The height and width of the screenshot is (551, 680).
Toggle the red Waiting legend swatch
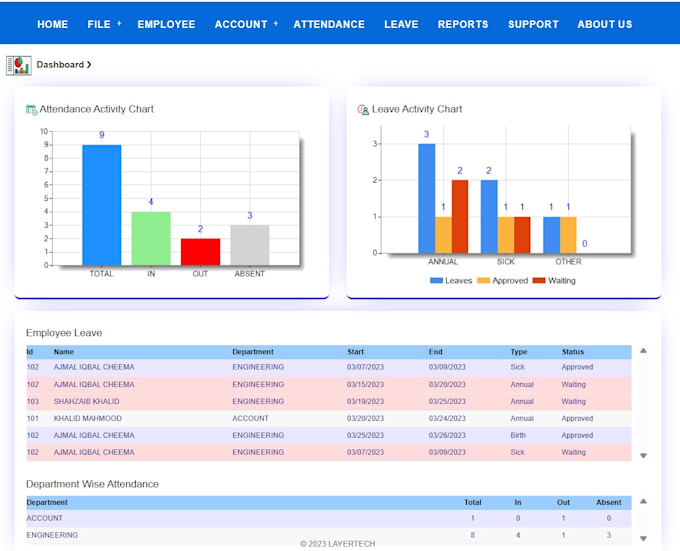pyautogui.click(x=539, y=281)
